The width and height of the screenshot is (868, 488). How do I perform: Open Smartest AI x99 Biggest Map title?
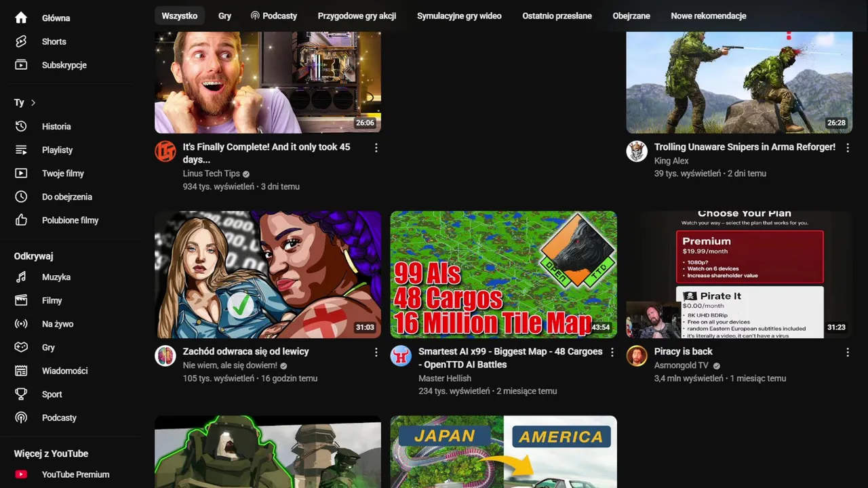pyautogui.click(x=510, y=358)
